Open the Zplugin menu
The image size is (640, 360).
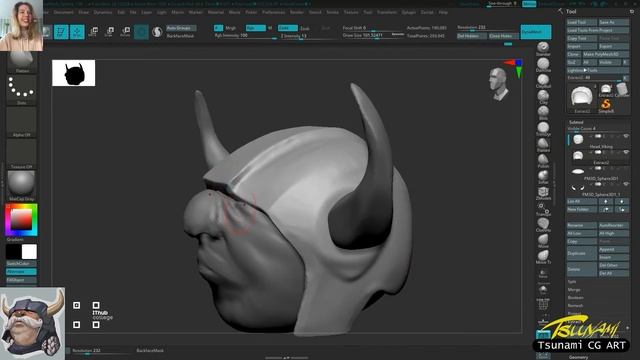pyautogui.click(x=409, y=12)
